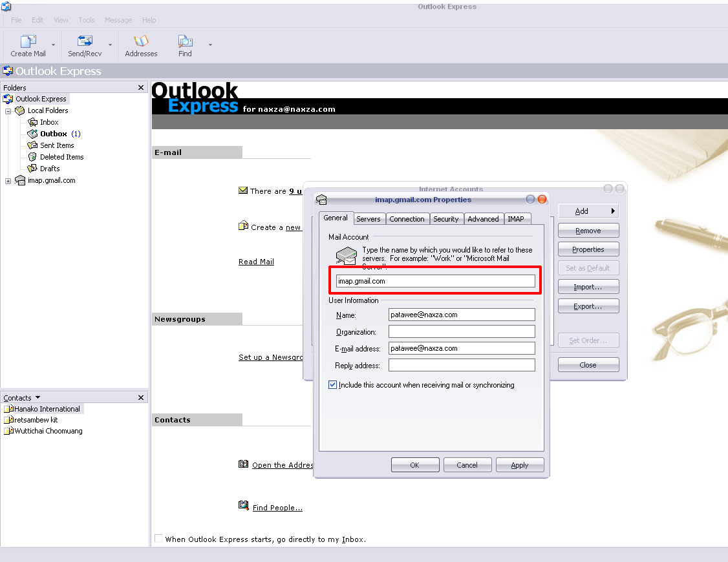This screenshot has height=562, width=728.
Task: Collapse the Local Folders tree node
Action: click(x=8, y=111)
